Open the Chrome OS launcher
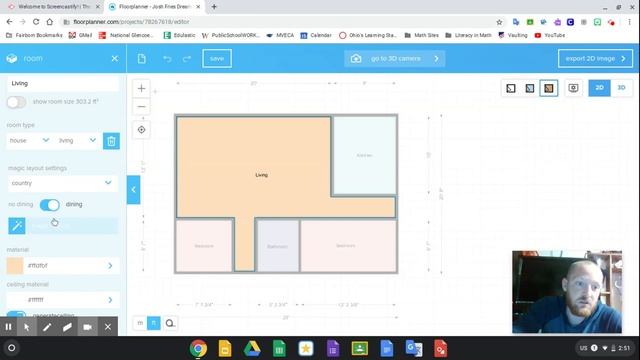The image size is (640, 360). coord(11,348)
